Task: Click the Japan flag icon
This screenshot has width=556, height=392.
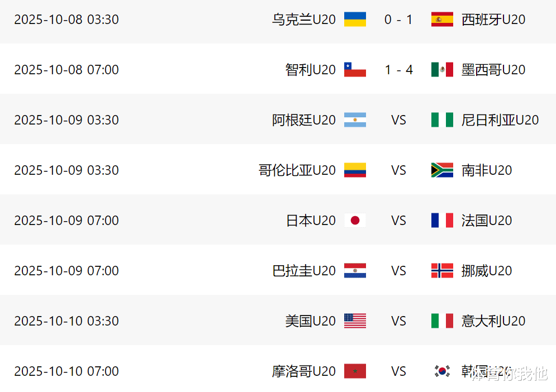Action: tap(355, 221)
